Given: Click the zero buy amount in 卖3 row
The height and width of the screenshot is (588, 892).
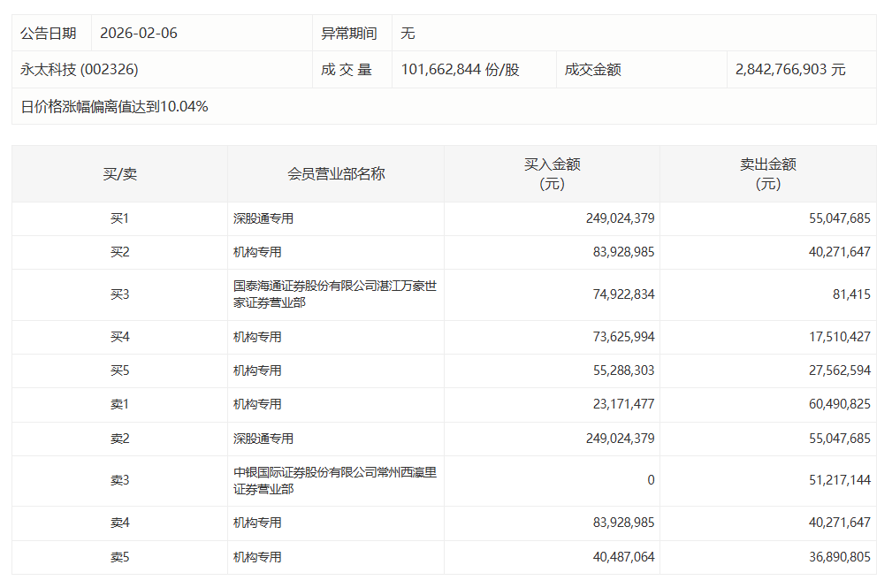Looking at the screenshot, I should (651, 480).
